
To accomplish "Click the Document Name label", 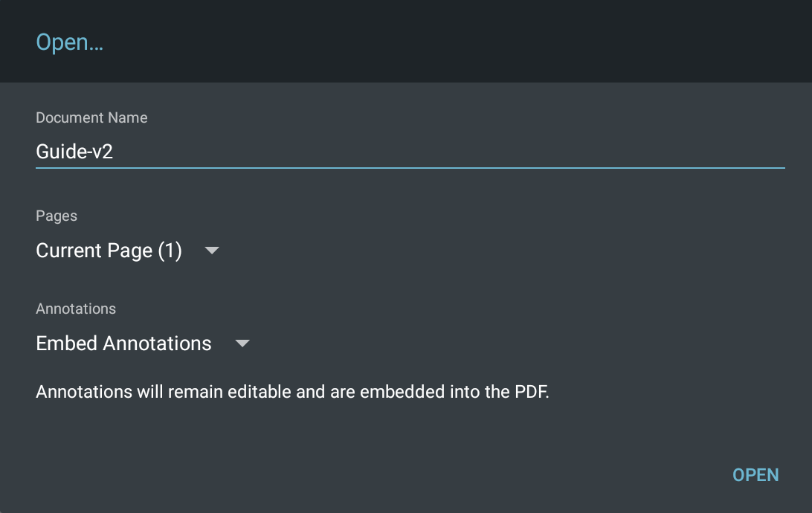I will 91,117.
